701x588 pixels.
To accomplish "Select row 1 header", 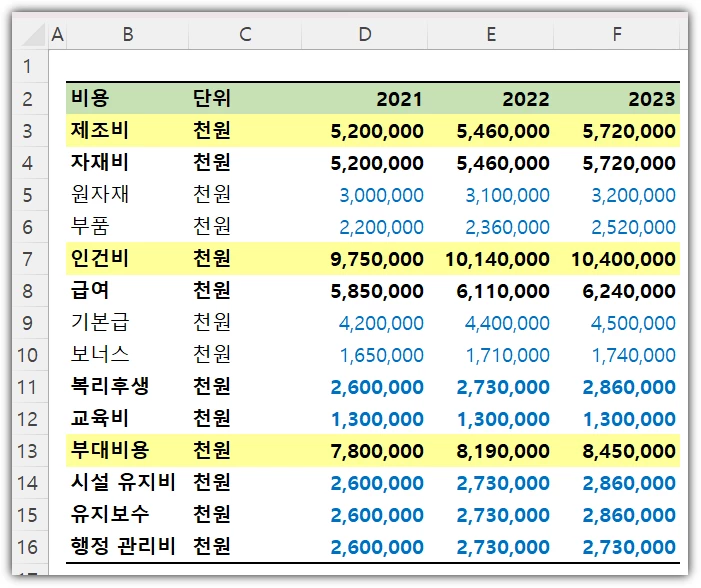I will (30, 66).
